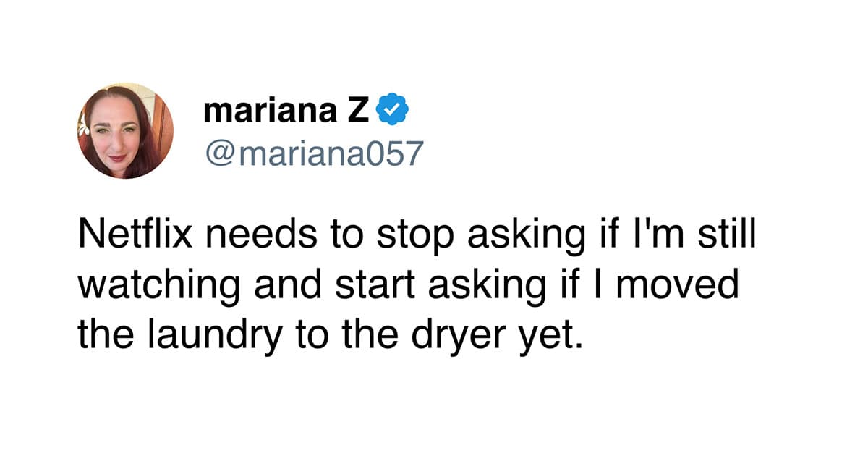The height and width of the screenshot is (456, 868).
Task: Open mariana Z's profile picture
Action: (x=125, y=130)
